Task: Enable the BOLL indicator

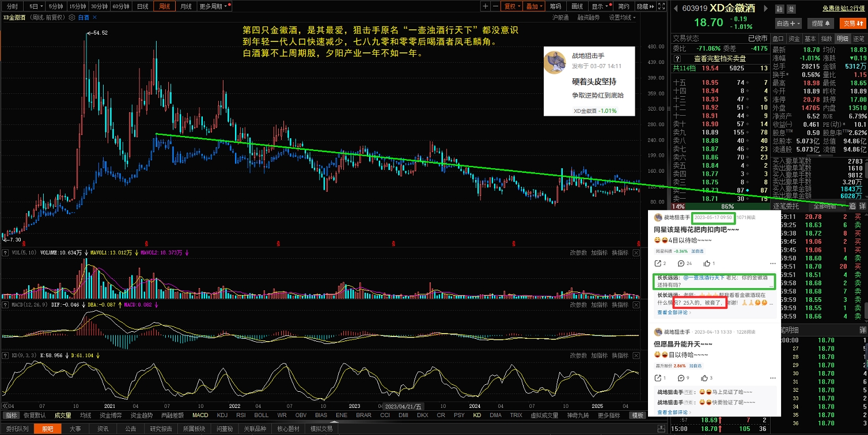Action: click(261, 415)
